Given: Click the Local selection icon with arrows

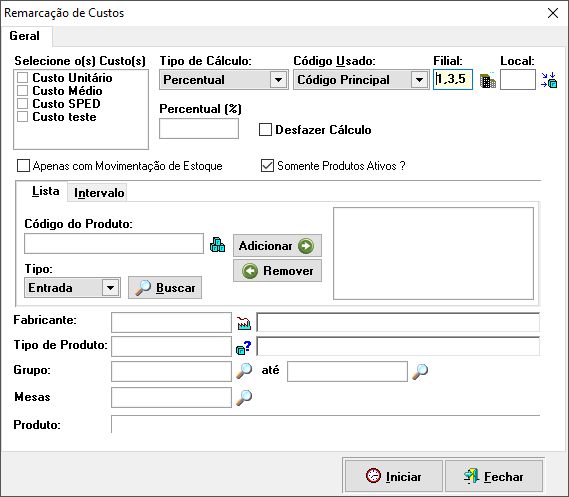Looking at the screenshot, I should [549, 80].
